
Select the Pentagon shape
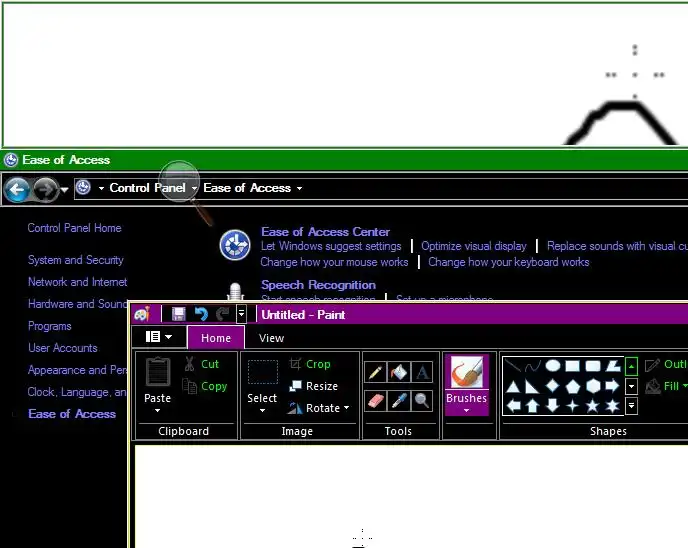point(573,386)
